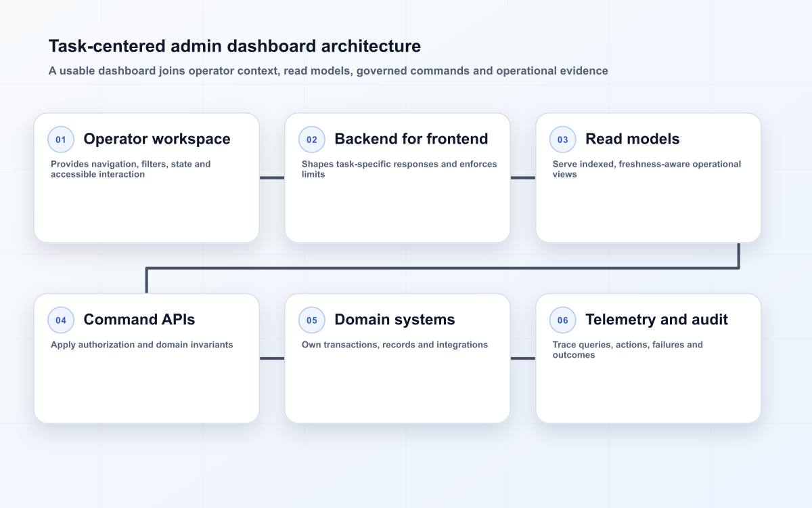Click the 06 step badge
The image size is (812, 508).
point(563,320)
